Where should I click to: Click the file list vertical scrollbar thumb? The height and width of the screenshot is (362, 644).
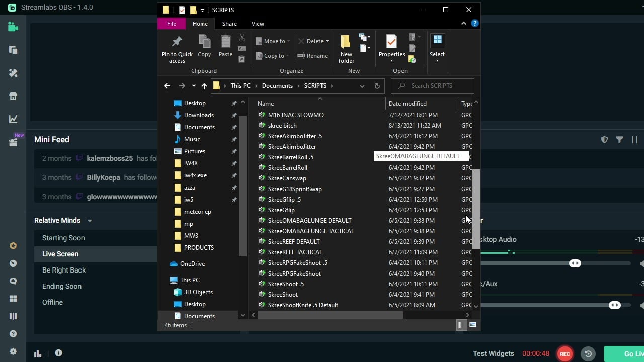pyautogui.click(x=476, y=209)
